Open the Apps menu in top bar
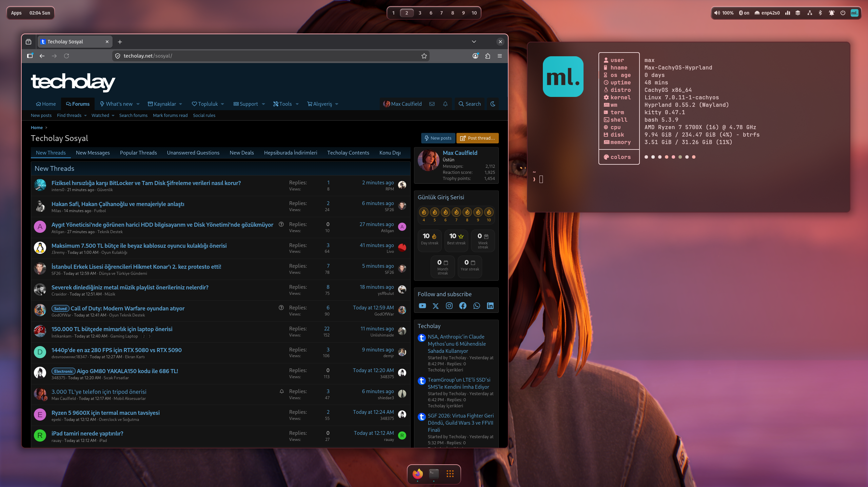 [x=16, y=13]
